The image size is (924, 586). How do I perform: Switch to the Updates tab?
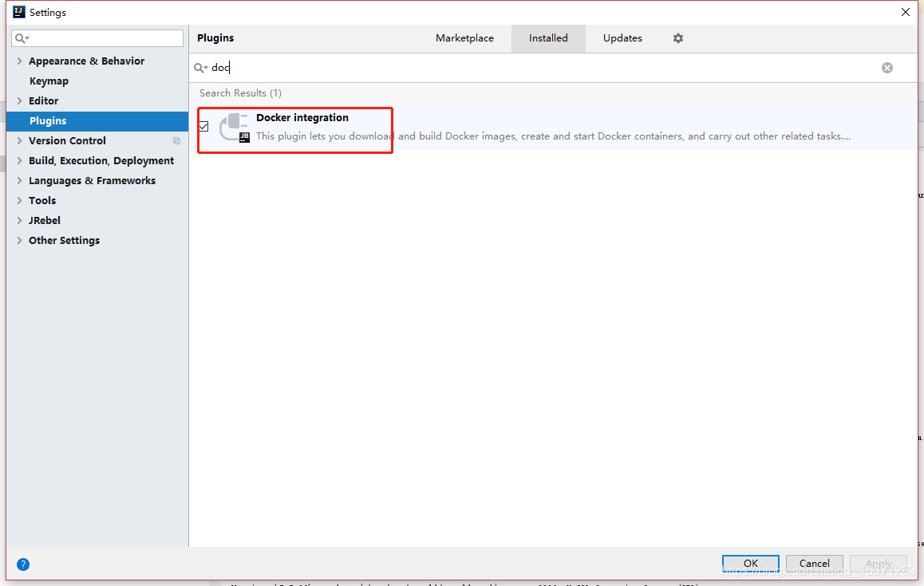pos(622,38)
